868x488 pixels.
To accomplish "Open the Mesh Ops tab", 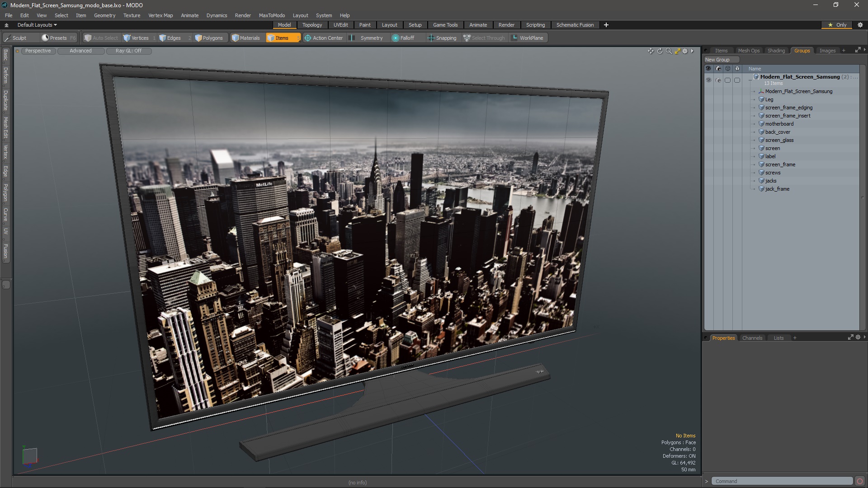I will pyautogui.click(x=749, y=51).
